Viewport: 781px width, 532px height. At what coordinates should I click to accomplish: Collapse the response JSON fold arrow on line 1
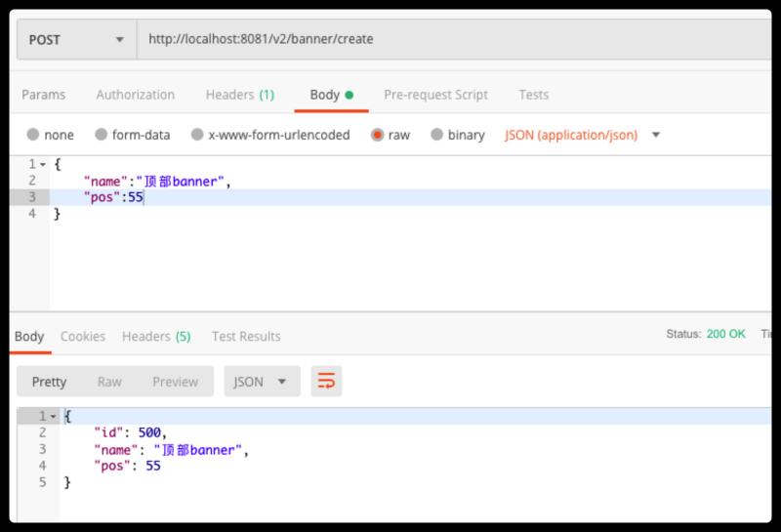[54, 416]
